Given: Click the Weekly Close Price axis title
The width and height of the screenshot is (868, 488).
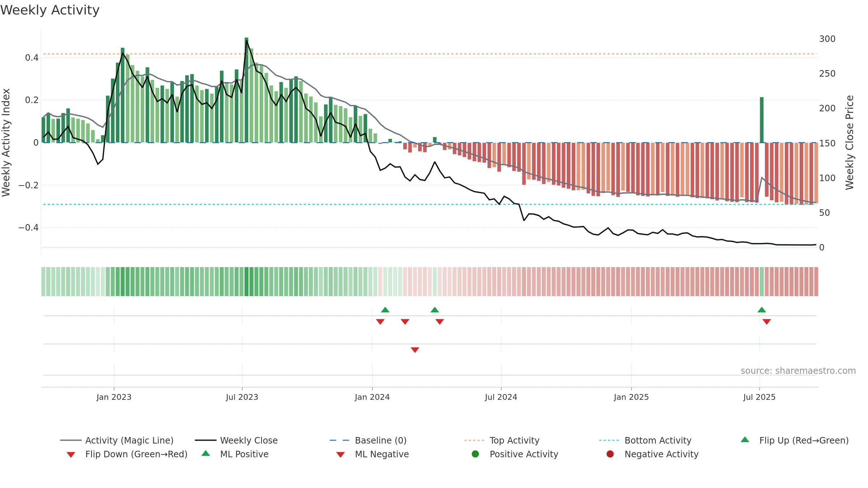Looking at the screenshot, I should [850, 142].
